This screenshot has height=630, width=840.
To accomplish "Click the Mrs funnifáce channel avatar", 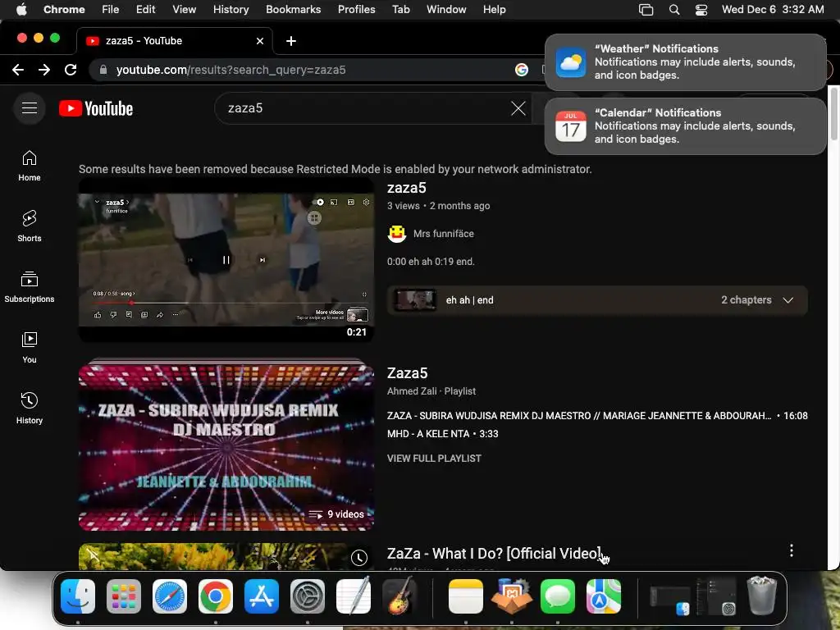I will 397,234.
